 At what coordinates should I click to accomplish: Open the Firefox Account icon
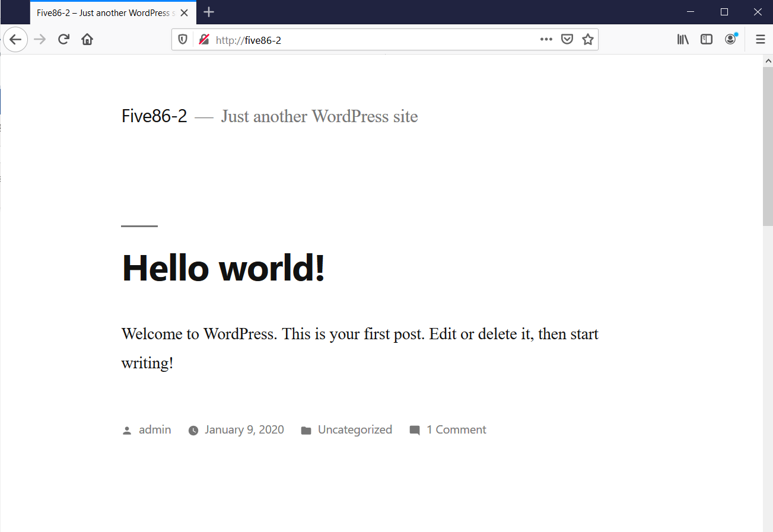730,40
